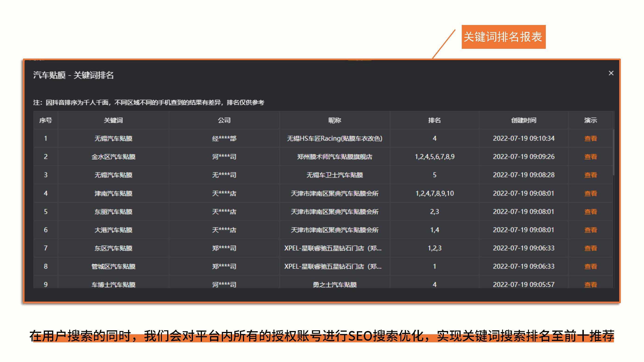This screenshot has height=362, width=644.
Task: Click the 演示 column header
Action: (591, 120)
